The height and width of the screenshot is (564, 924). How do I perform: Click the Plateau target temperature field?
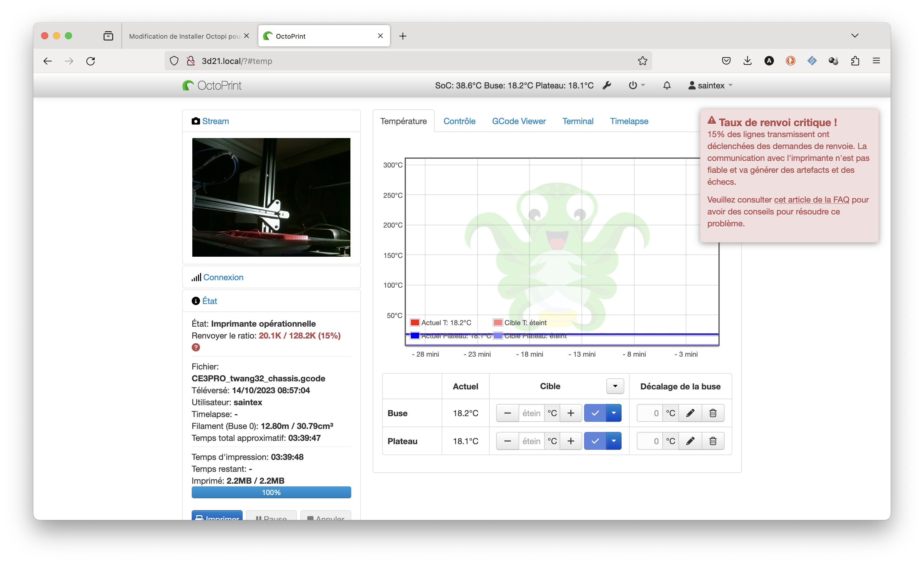pos(531,441)
